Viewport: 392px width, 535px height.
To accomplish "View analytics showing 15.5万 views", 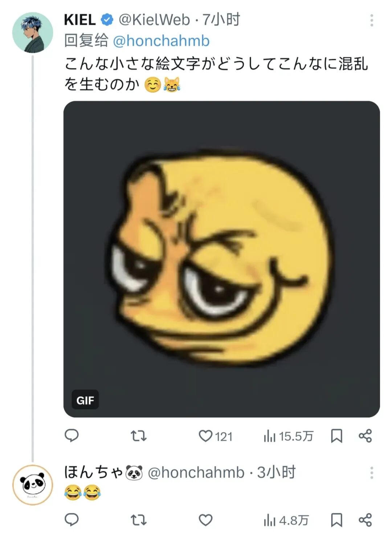I will (288, 436).
